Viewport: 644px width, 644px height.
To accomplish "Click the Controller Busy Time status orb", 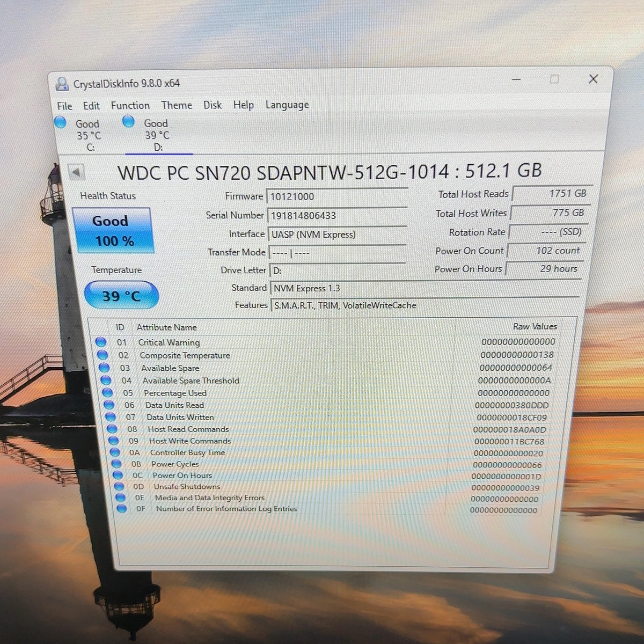I will 115,452.
